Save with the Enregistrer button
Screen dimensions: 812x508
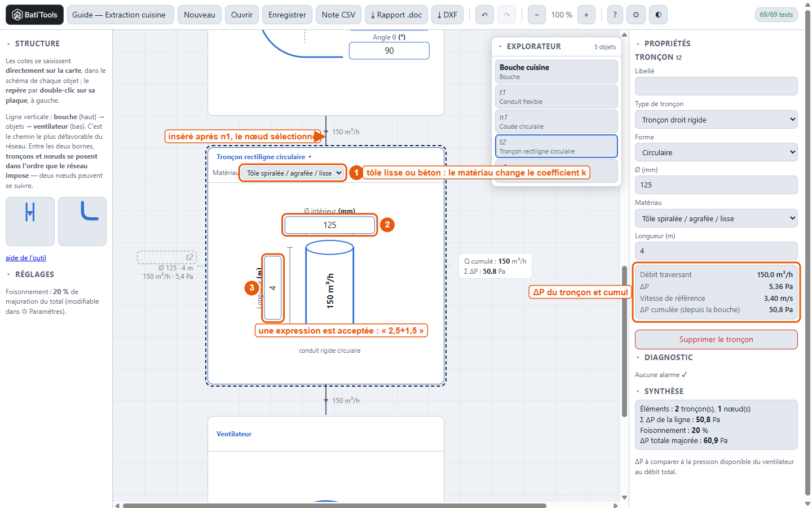coord(287,15)
